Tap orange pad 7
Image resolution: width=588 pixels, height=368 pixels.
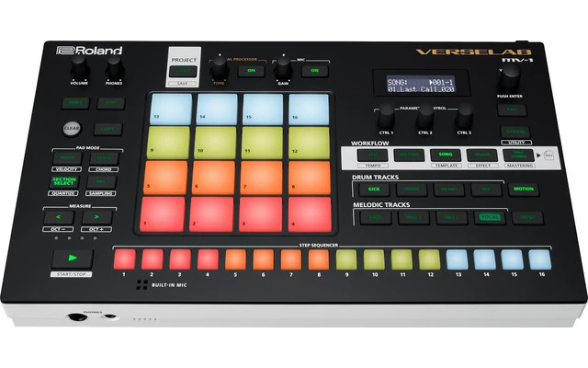261,178
